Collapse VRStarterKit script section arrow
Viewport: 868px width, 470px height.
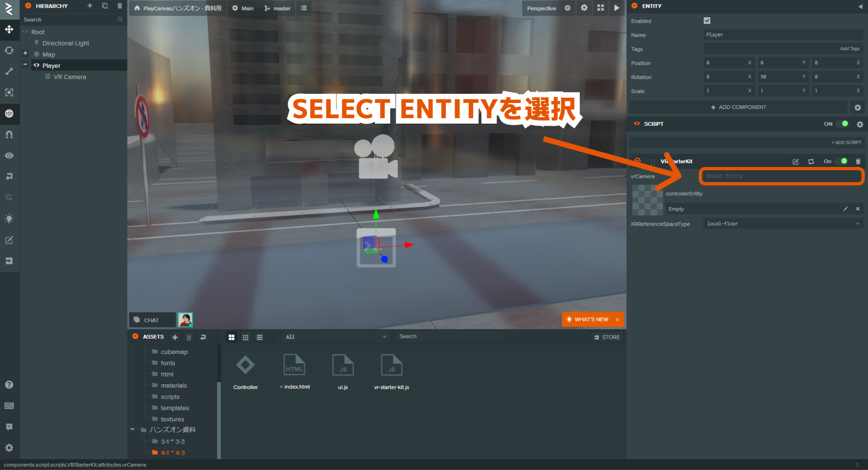click(637, 161)
